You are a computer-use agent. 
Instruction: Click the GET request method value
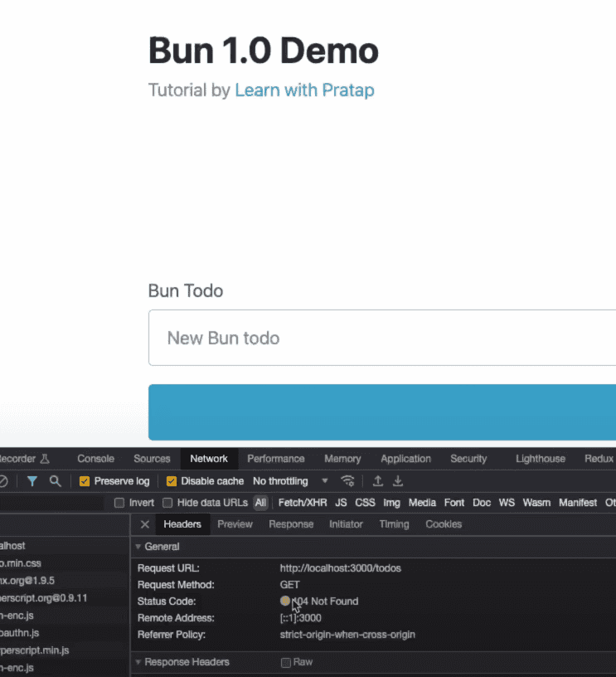pyautogui.click(x=289, y=585)
